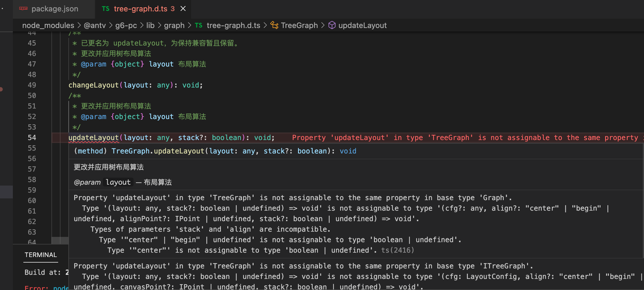Screen dimensions: 644x290
Task: Open node_modules in the breadcrumb
Action: tap(48, 25)
